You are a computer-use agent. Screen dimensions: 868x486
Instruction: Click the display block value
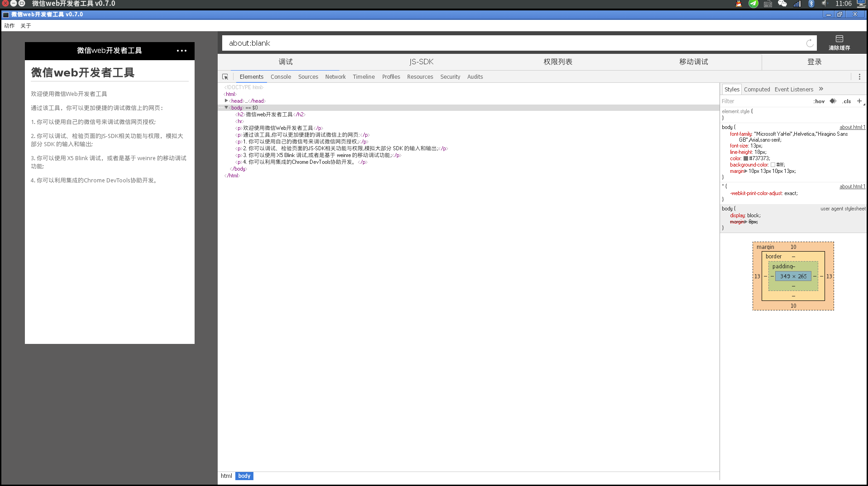[x=754, y=215]
